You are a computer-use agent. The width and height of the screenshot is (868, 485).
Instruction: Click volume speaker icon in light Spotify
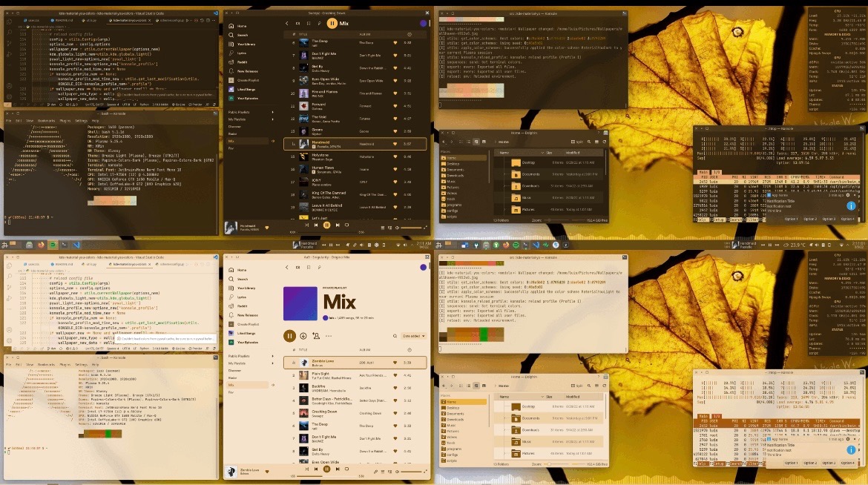point(397,471)
